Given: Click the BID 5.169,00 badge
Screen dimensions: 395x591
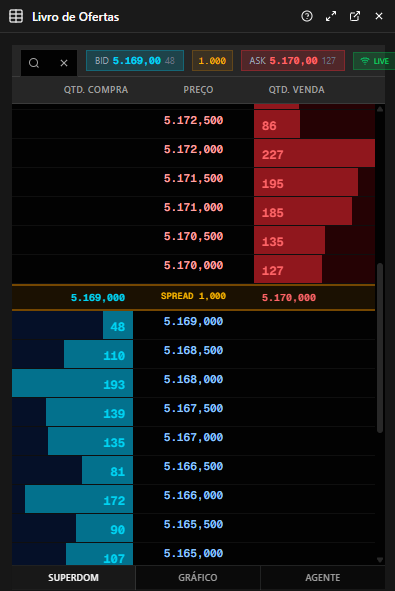Looking at the screenshot, I should pyautogui.click(x=135, y=61).
